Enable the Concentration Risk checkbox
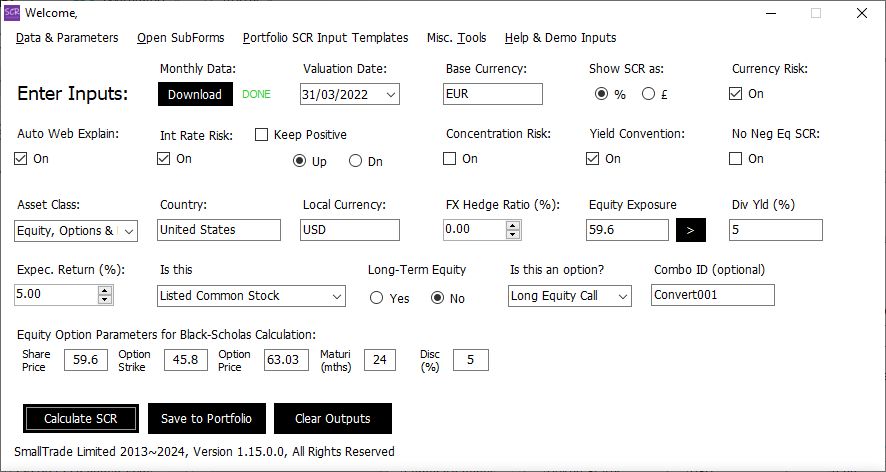Screen dimensions: 886x472 click(450, 158)
